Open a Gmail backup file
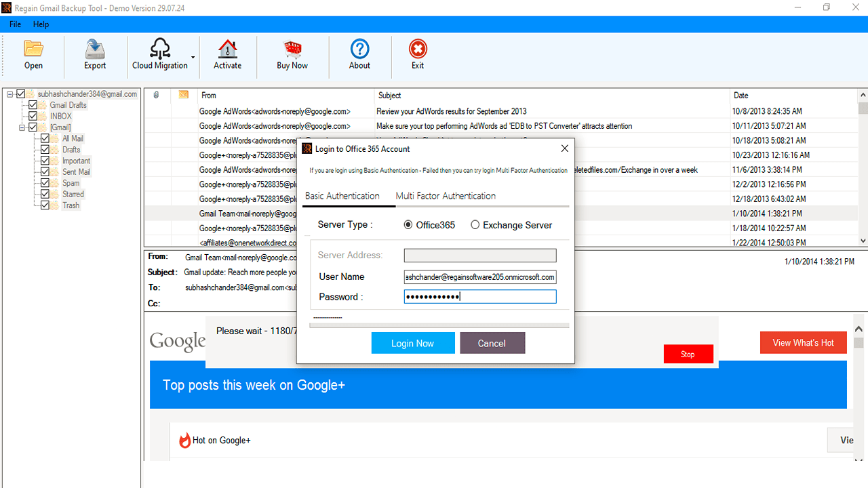Screen dimensions: 868x488 tap(33, 54)
